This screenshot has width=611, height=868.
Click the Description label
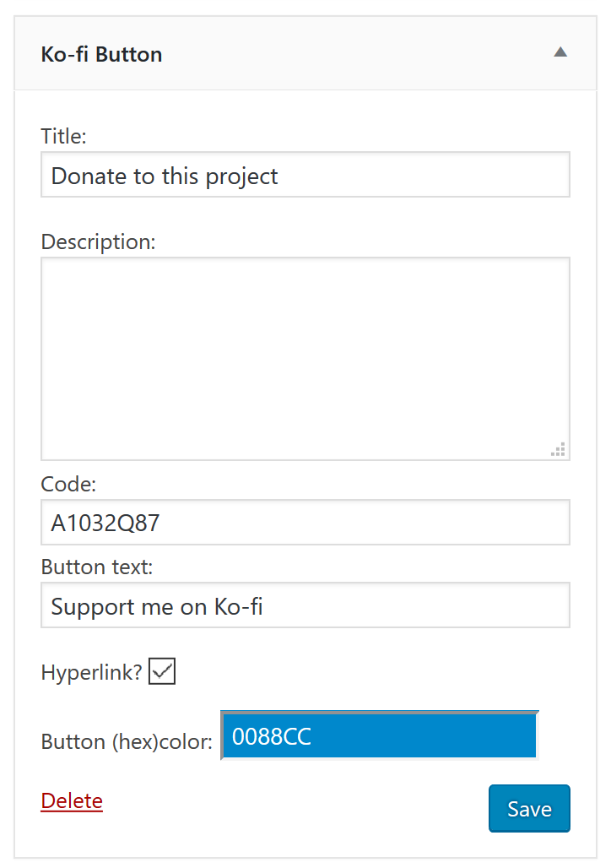tap(98, 242)
